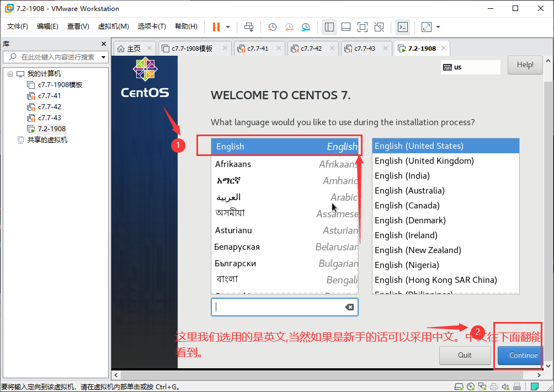Click the network adapter status icon
Screen dimensions: 554x392
point(482,386)
